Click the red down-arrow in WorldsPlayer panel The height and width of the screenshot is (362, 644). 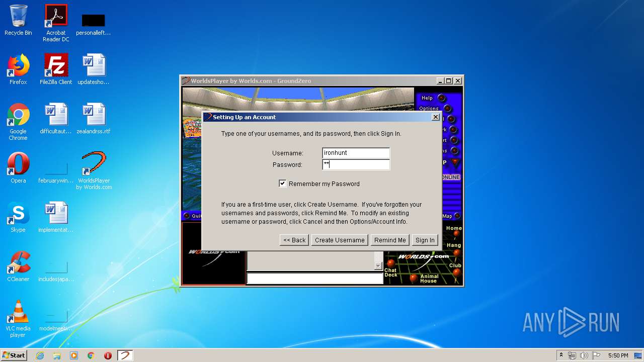coord(455,162)
